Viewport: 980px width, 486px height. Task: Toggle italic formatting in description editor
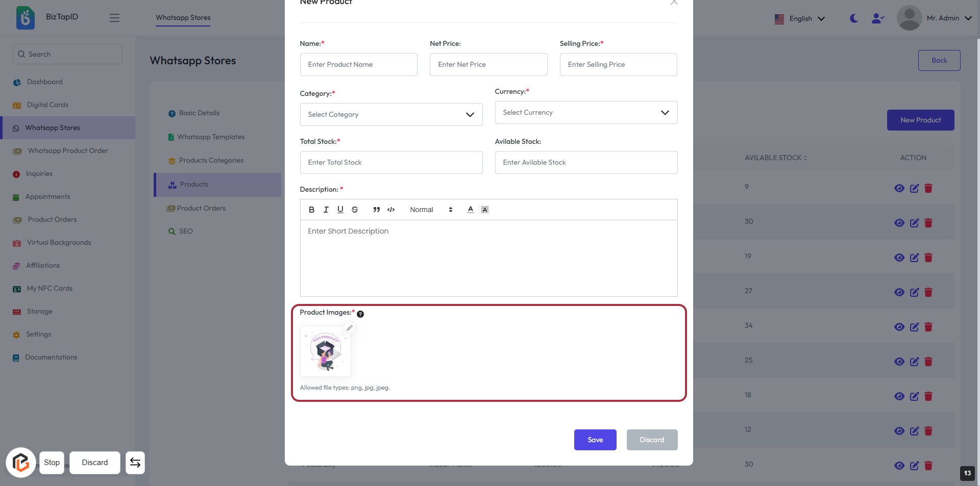pyautogui.click(x=326, y=210)
